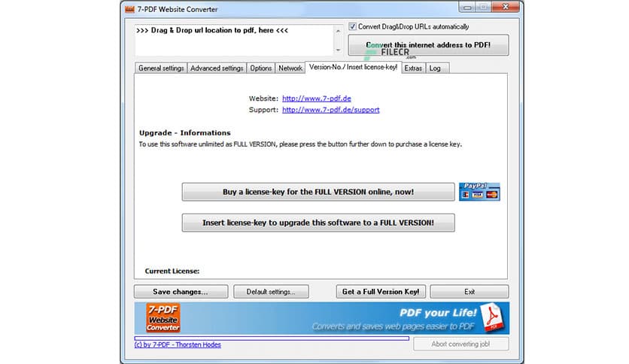Click the Default settings button

pos(271,292)
